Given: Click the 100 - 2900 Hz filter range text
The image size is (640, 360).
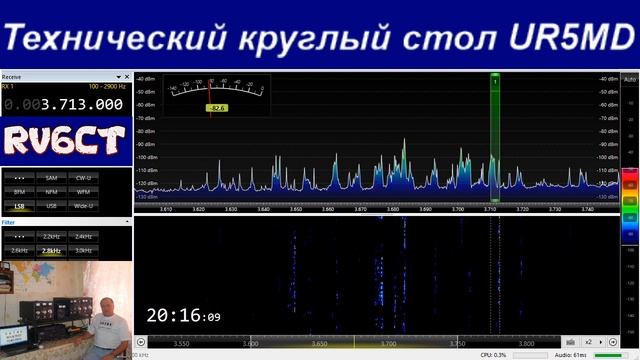Looking at the screenshot, I should pyautogui.click(x=107, y=87).
